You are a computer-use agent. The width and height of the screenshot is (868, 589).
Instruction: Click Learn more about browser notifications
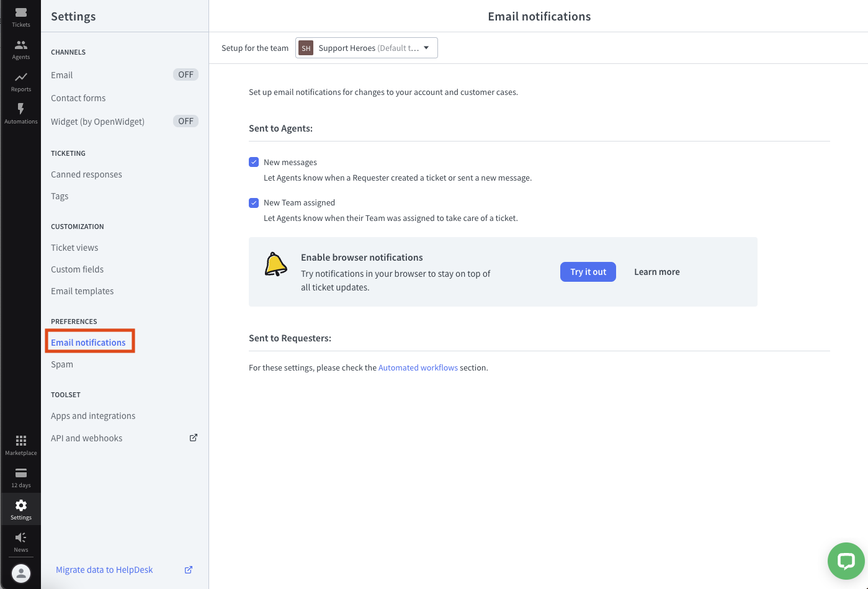coord(656,272)
